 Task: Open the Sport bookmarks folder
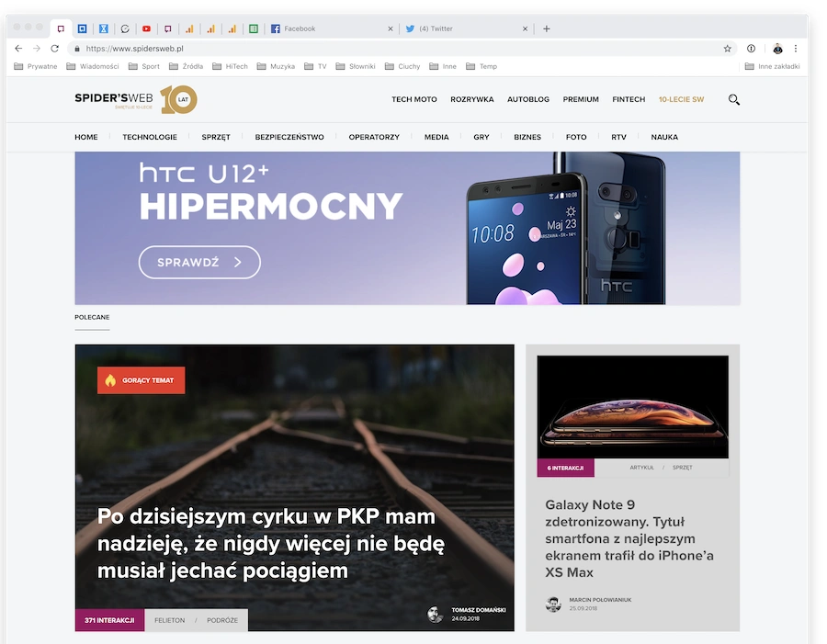pos(144,66)
